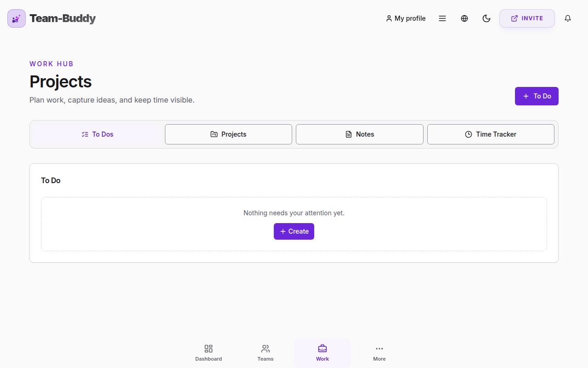The width and height of the screenshot is (588, 368).
Task: Open the hamburger menu icon
Action: 442,18
